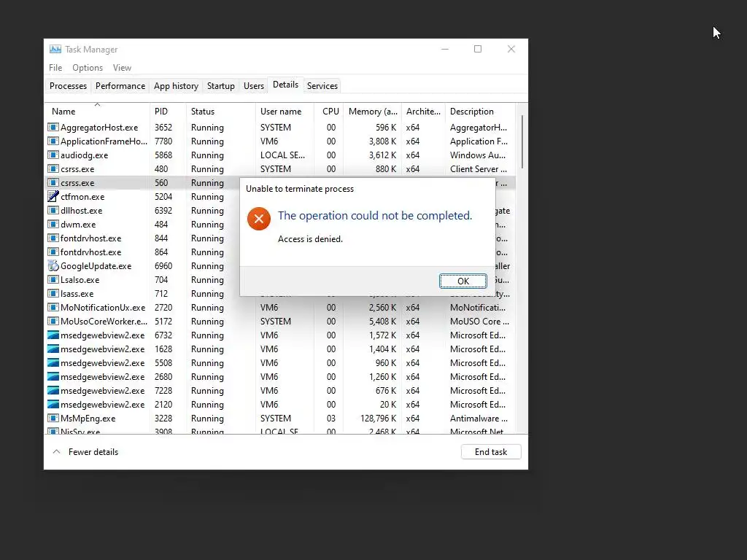Viewport: 747px width, 560px height.
Task: Click the MsMpEng.exe process icon
Action: [53, 418]
